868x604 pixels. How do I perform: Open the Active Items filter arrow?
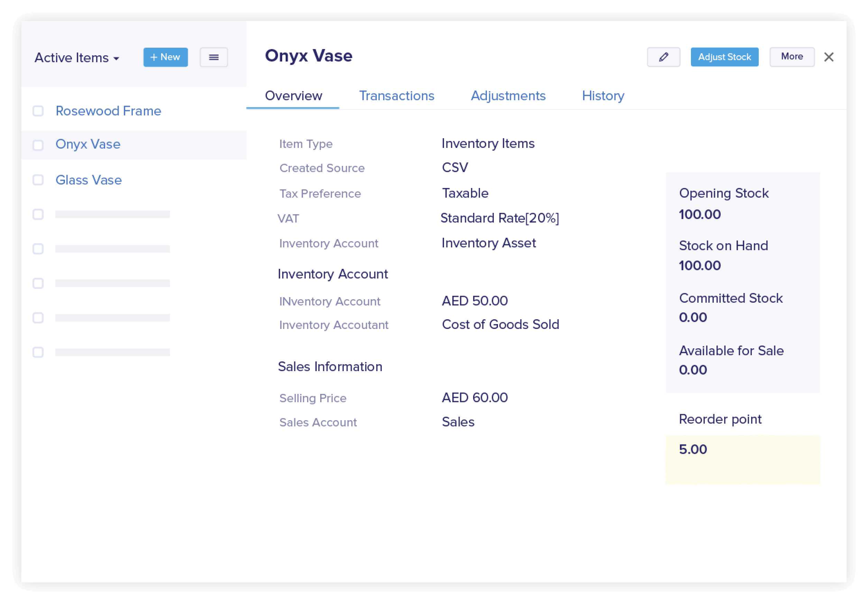[117, 58]
